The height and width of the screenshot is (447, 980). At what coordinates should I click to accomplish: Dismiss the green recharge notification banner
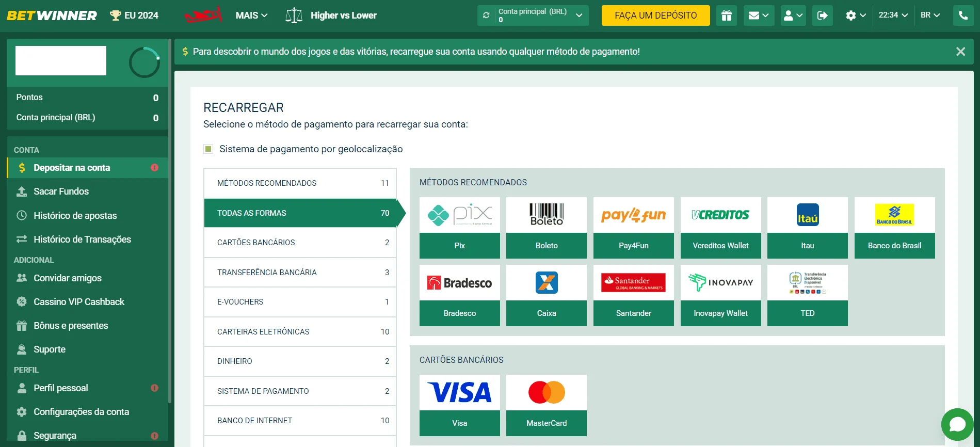(x=960, y=52)
